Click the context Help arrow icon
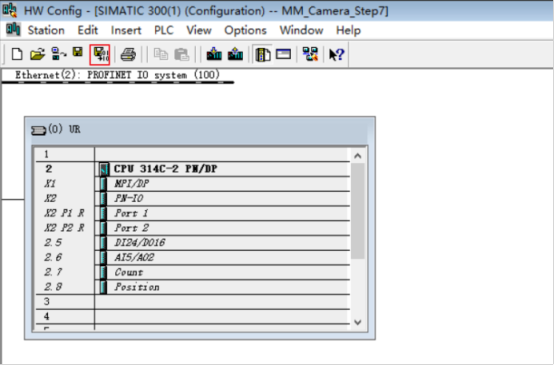This screenshot has height=365, width=554. coord(336,54)
